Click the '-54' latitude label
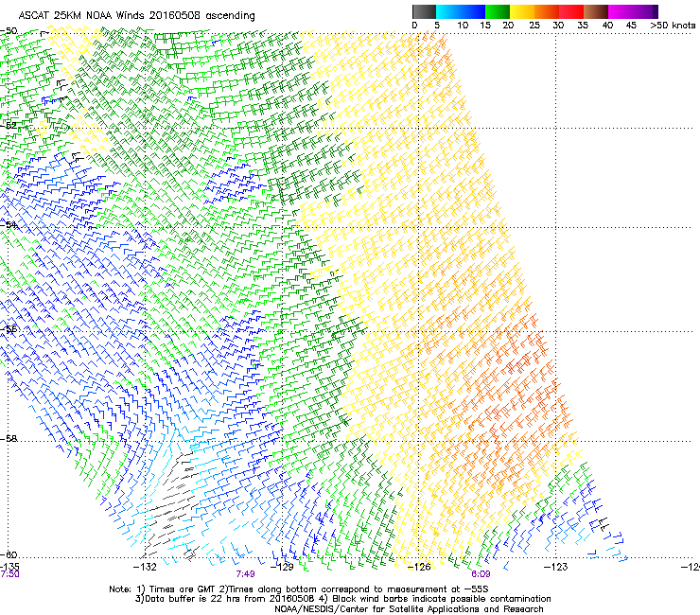 9,224
